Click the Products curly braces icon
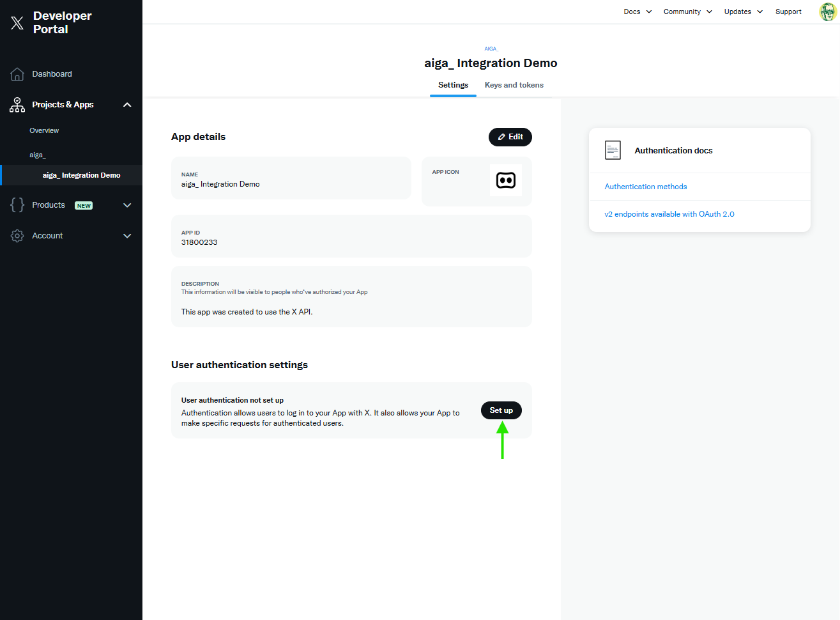Image resolution: width=840 pixels, height=620 pixels. pos(17,205)
